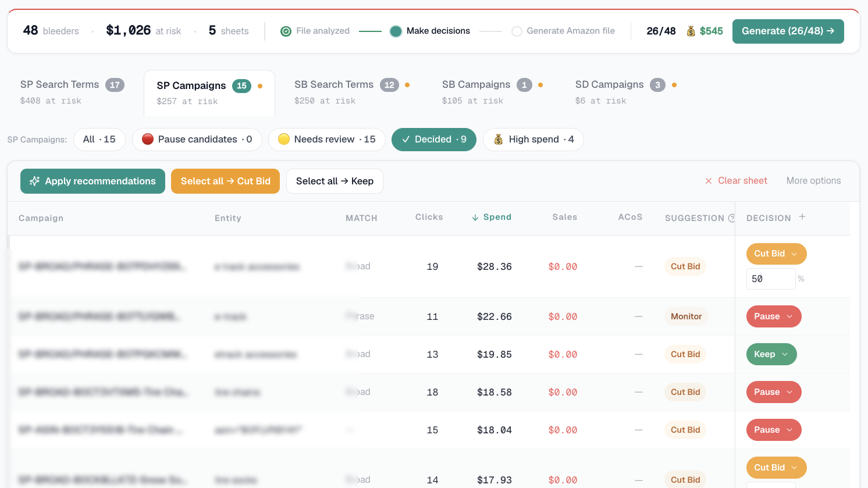Click Select all → Keep
The image size is (868, 488).
[x=335, y=181]
